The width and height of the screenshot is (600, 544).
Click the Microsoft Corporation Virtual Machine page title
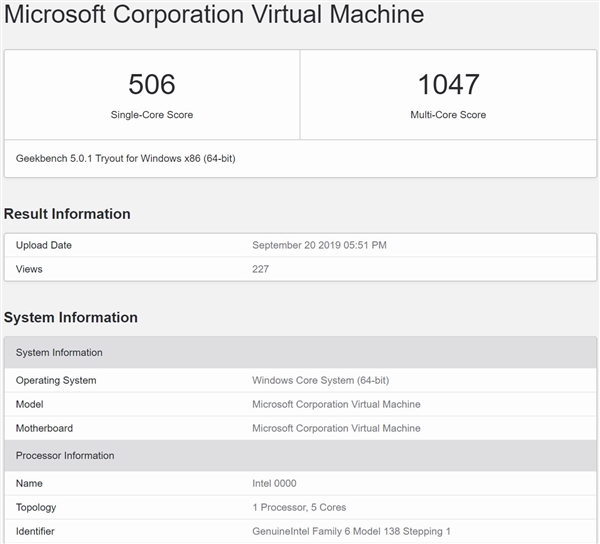click(x=214, y=15)
